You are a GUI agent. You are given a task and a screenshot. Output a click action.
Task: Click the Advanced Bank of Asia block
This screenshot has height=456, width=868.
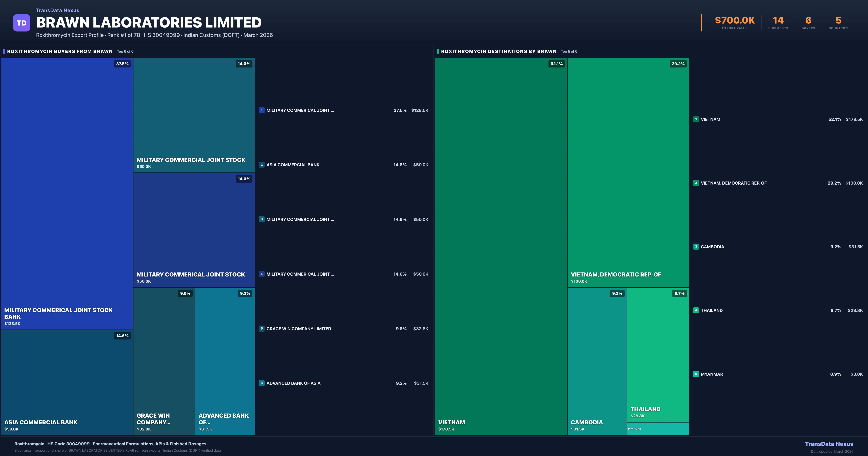pyautogui.click(x=225, y=361)
